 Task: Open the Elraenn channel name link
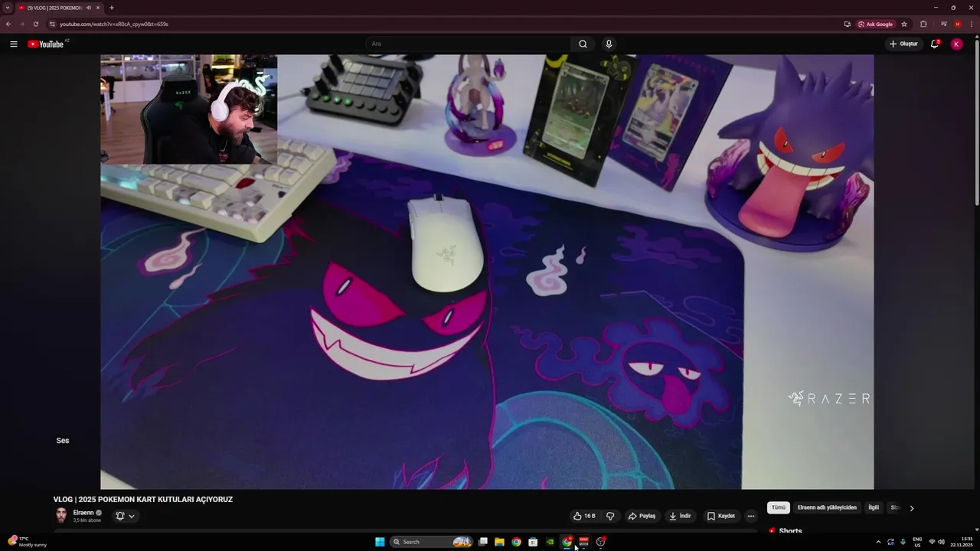click(x=83, y=513)
